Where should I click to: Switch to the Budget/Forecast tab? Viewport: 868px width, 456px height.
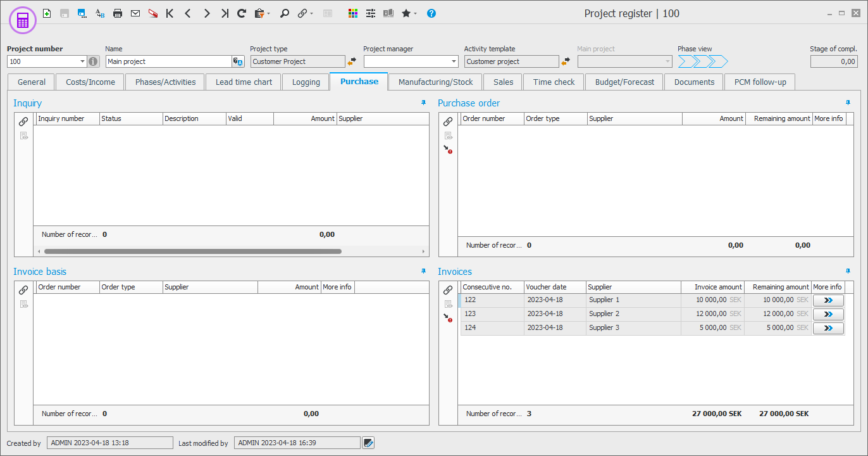624,82
